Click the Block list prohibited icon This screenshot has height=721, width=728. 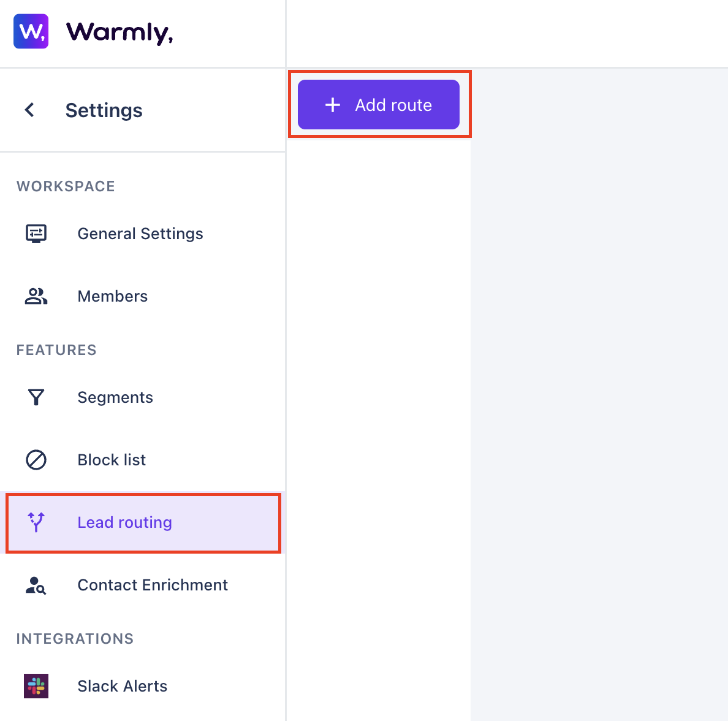[36, 460]
